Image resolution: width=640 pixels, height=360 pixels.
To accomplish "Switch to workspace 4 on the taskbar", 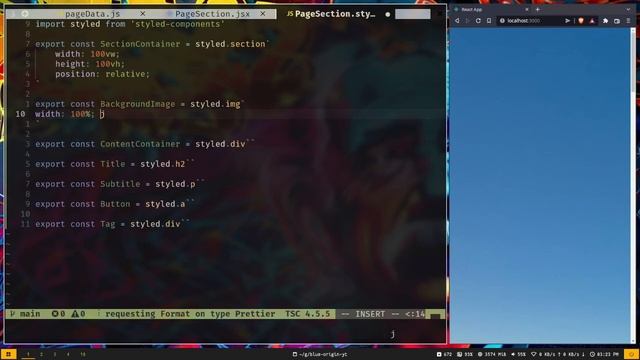I will pos(68,354).
